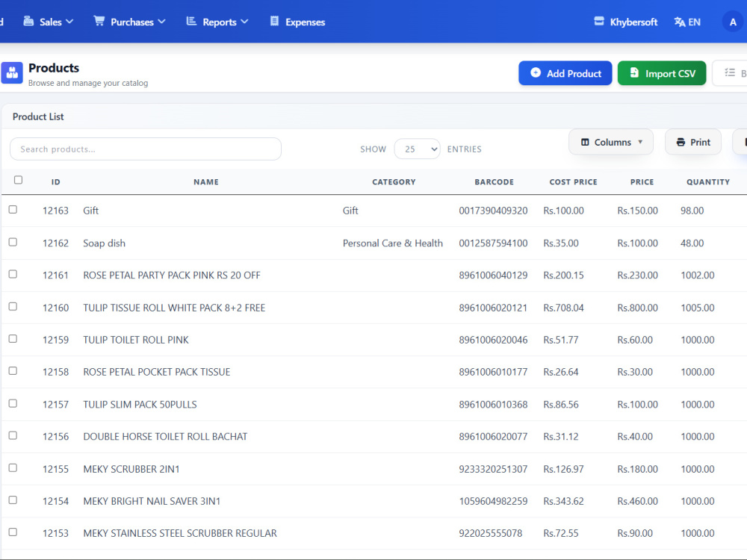Viewport: 747px width, 560px height.
Task: Click barcode 1059604982259
Action: [493, 501]
